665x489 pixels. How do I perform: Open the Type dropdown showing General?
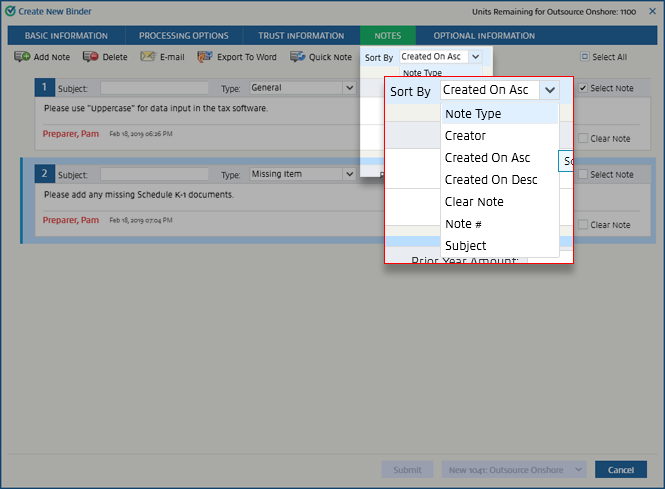click(x=301, y=88)
